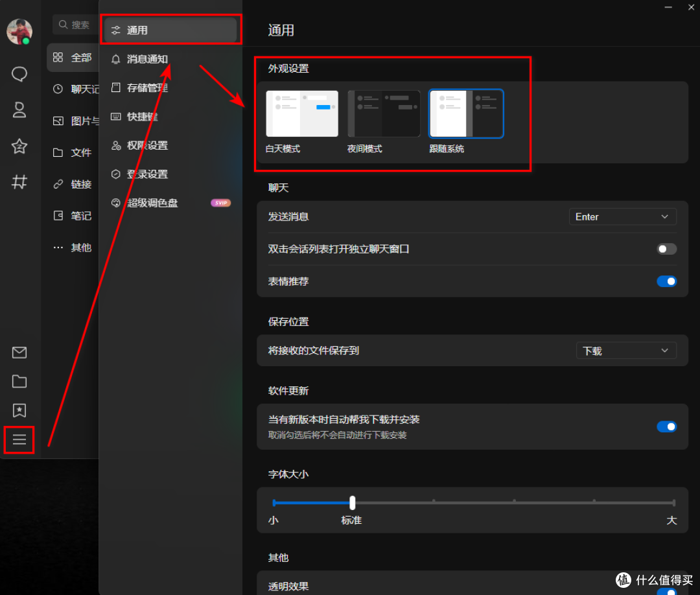Open the channels hashtag icon
Screen dimensions: 700x595
tap(19, 182)
